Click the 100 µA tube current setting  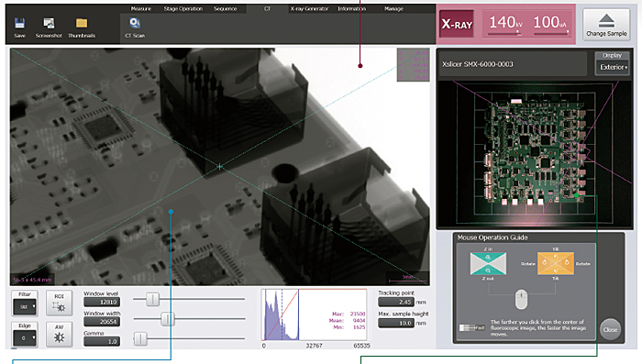(x=550, y=23)
